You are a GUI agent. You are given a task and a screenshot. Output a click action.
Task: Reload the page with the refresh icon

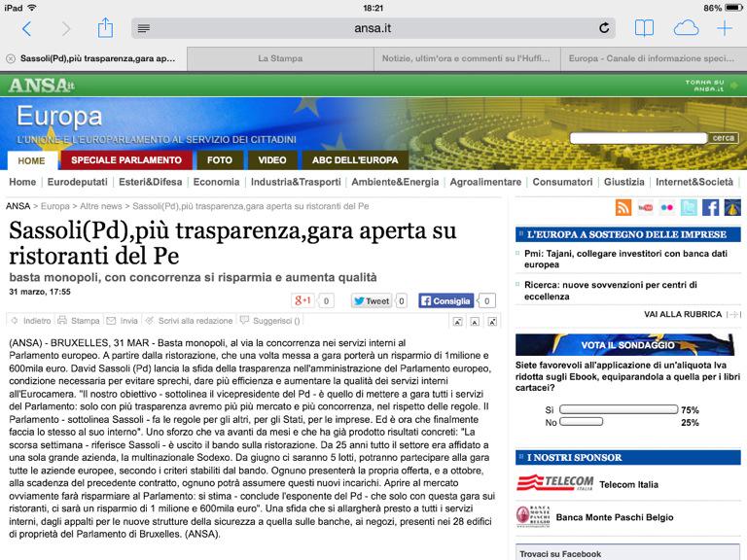pyautogui.click(x=604, y=28)
